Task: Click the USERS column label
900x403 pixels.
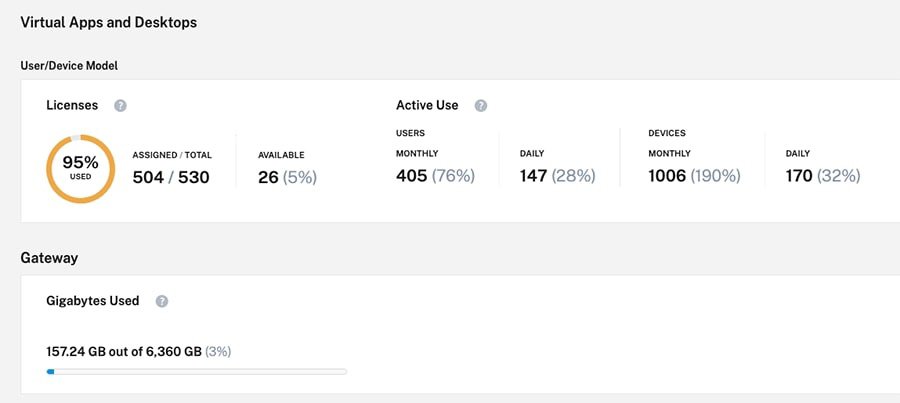Action: coord(412,133)
